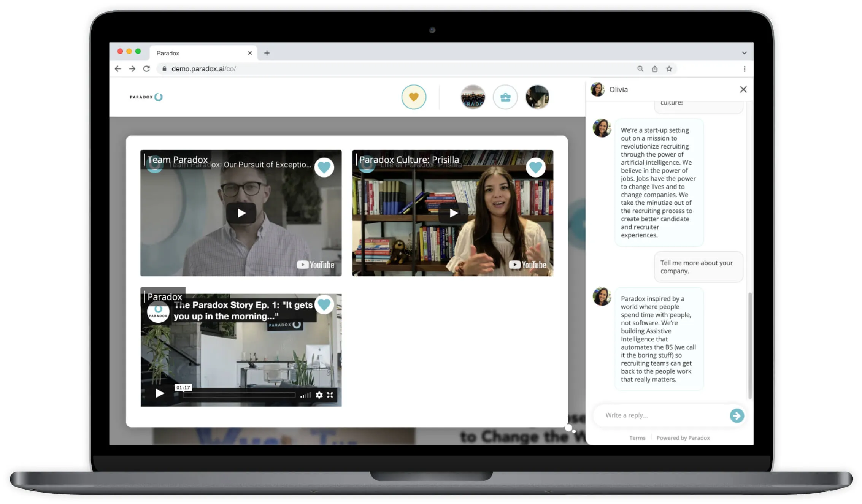Click the Paradox Story video progress bar
Viewport: 862px width, 504px height.
click(239, 395)
